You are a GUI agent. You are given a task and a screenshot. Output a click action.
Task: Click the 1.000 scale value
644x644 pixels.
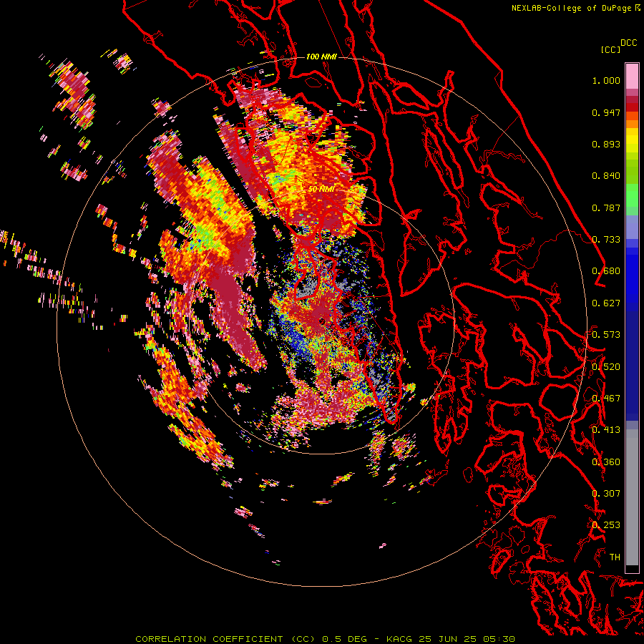(x=606, y=80)
